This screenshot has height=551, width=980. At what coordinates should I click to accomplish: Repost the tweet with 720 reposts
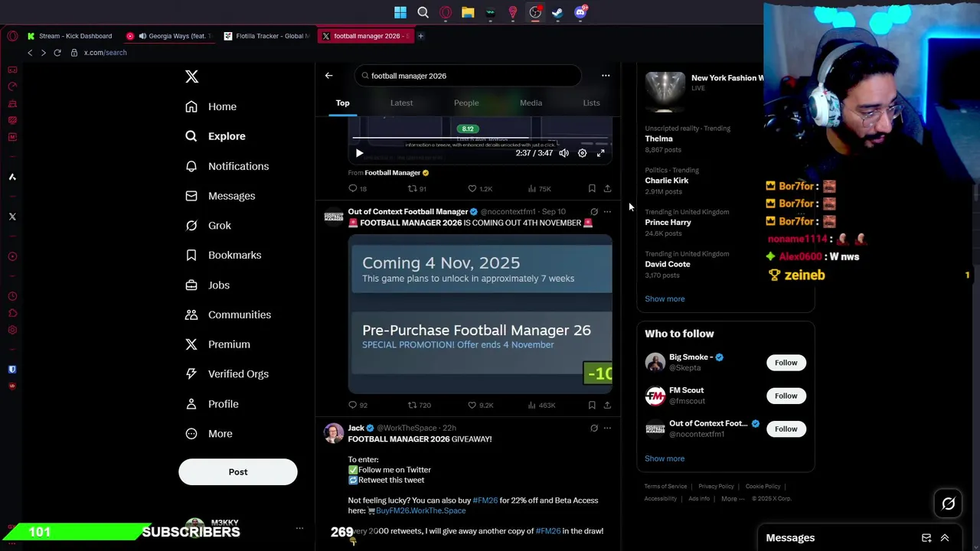pos(420,405)
